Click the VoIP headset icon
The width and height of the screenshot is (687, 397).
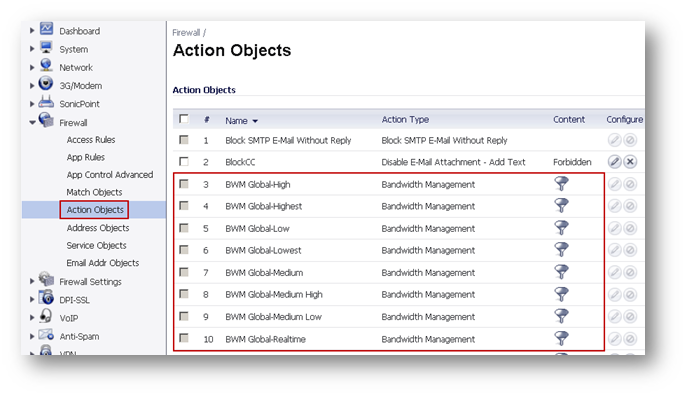46,316
